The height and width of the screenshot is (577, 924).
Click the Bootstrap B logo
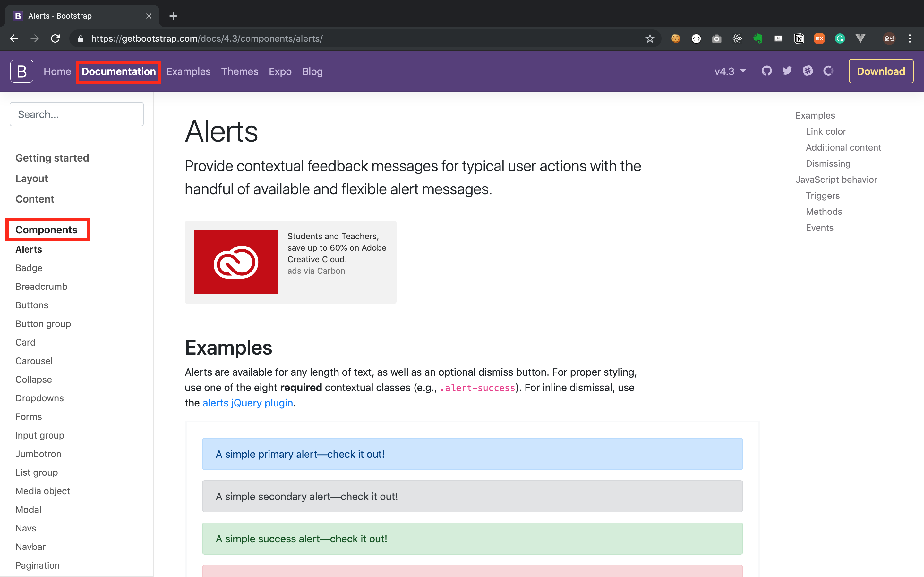point(22,71)
